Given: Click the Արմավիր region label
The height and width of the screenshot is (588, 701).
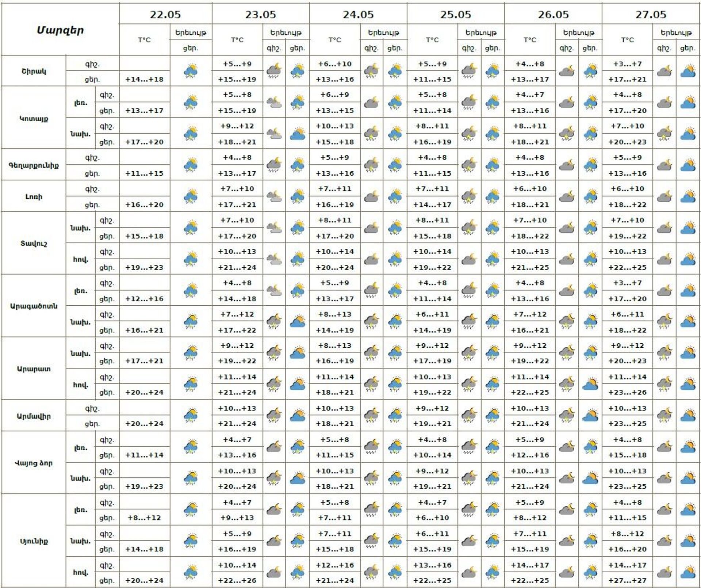Looking at the screenshot, I should click(34, 416).
